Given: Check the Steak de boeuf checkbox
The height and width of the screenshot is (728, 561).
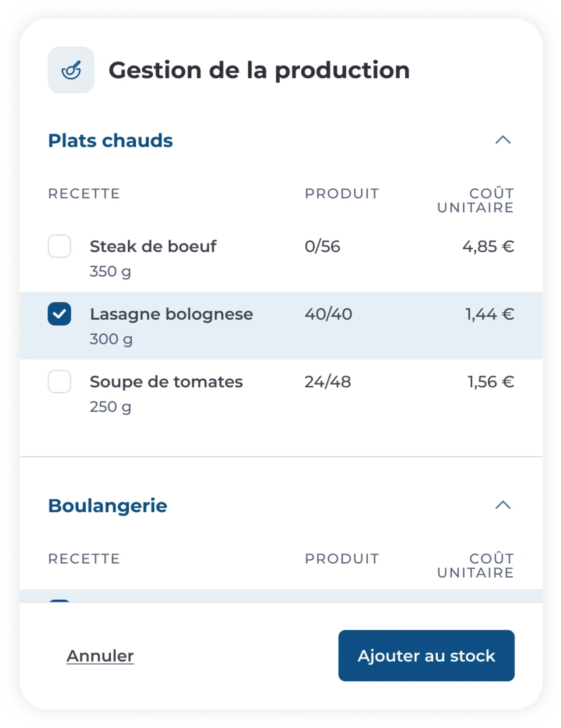Looking at the screenshot, I should pyautogui.click(x=59, y=246).
